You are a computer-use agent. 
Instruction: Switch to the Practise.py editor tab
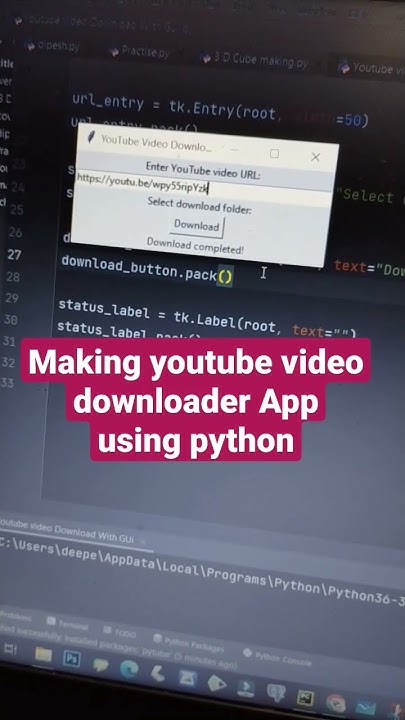tap(140, 51)
